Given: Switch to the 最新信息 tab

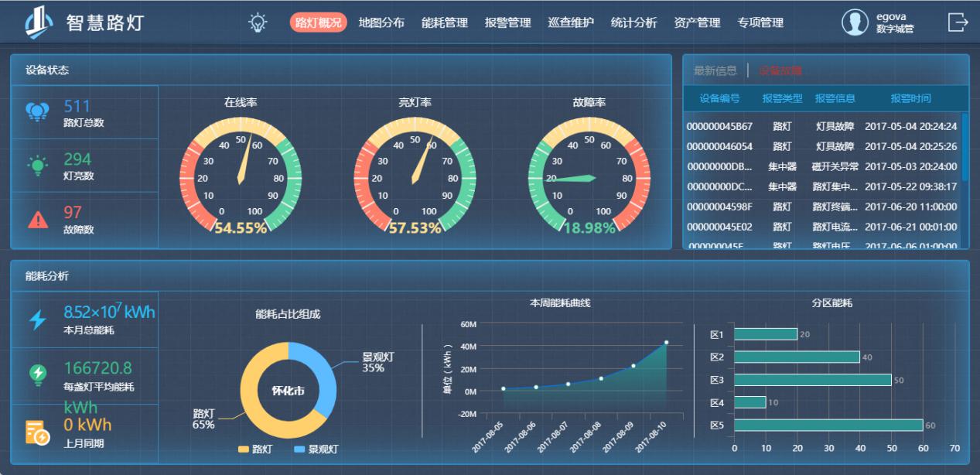Looking at the screenshot, I should pos(715,71).
